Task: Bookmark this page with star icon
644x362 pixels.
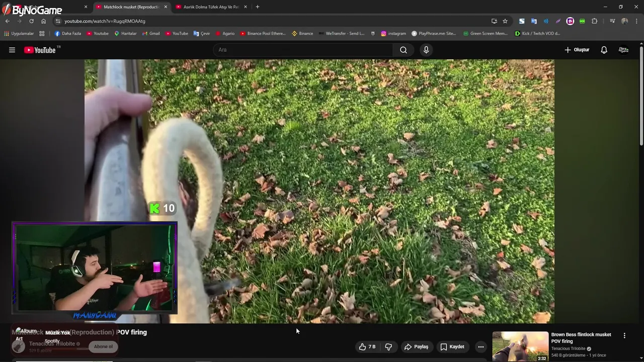Action: (x=505, y=21)
